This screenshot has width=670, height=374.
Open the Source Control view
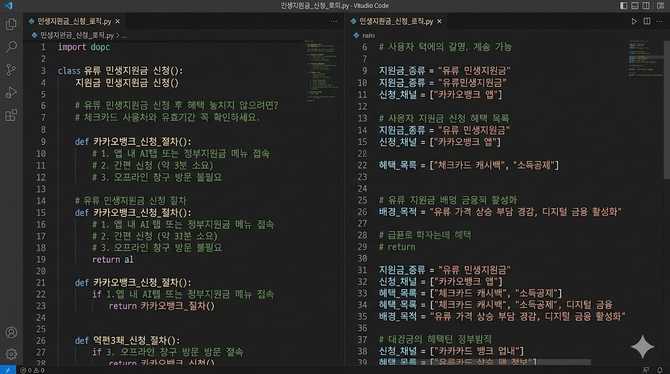click(11, 70)
